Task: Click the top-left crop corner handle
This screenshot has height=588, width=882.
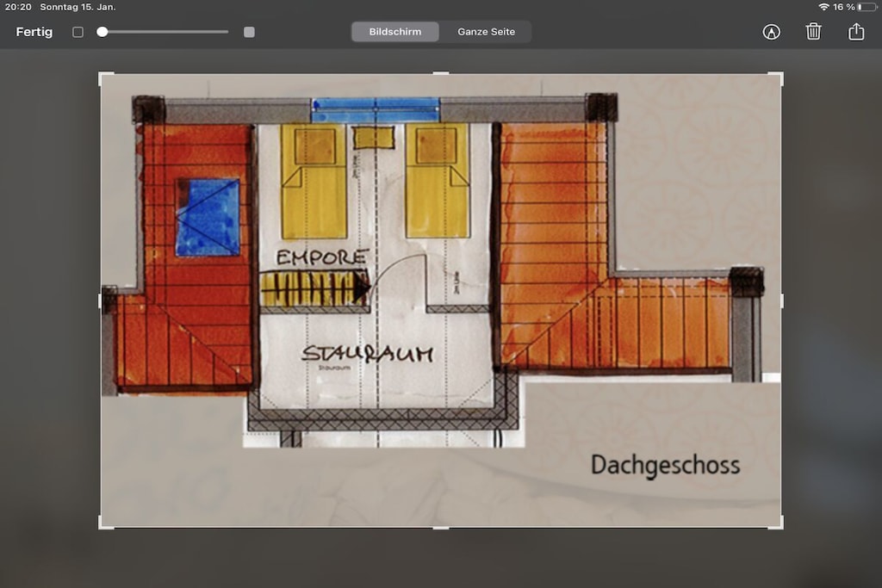Action: 104,77
